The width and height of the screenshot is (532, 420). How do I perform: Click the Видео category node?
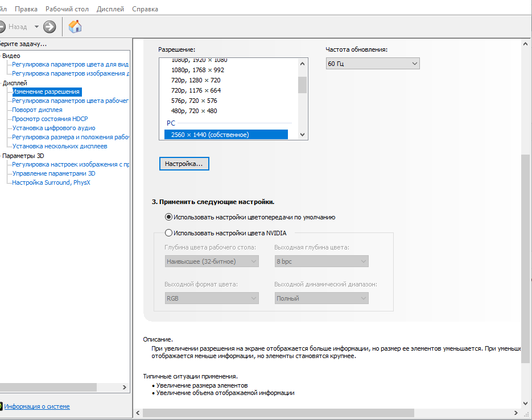pos(11,56)
